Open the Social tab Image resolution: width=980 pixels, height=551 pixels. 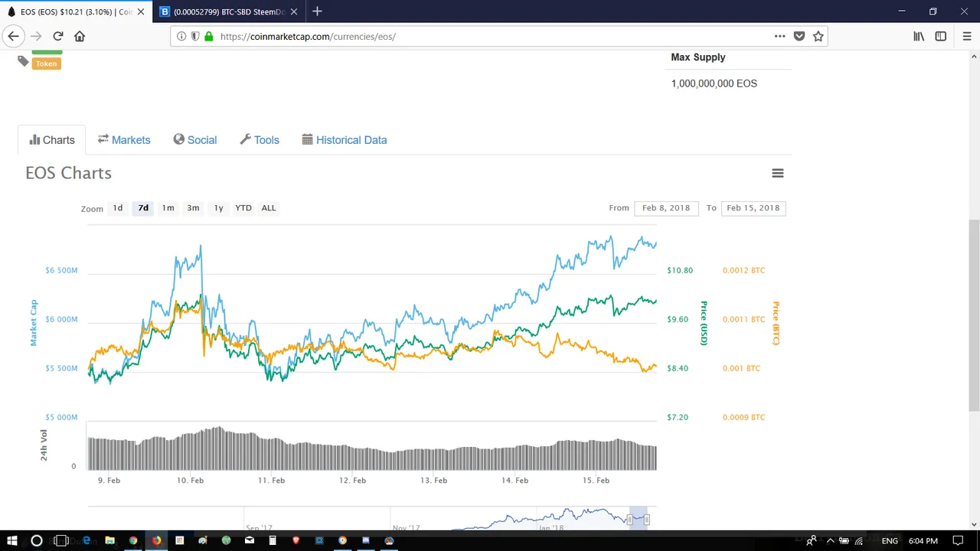[195, 140]
